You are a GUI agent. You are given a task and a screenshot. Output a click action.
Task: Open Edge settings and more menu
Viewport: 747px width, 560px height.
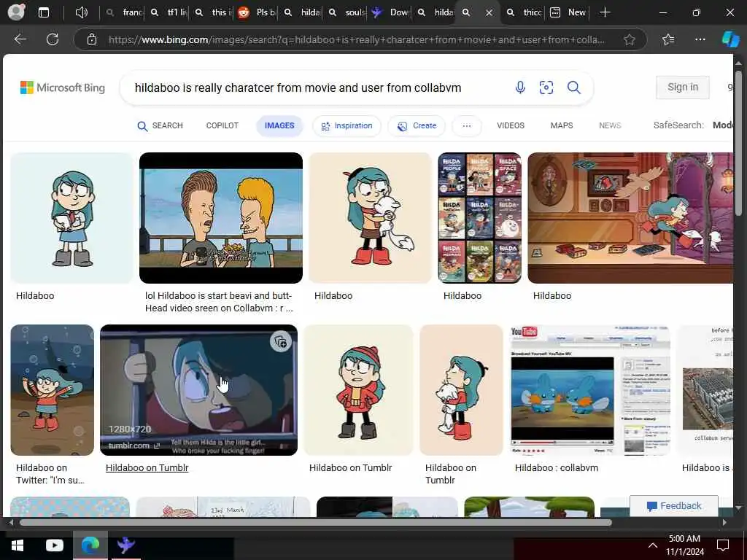[700, 39]
